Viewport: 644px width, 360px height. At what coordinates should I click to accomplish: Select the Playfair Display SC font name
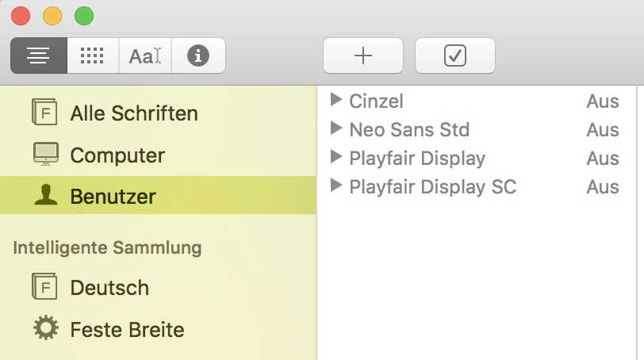coord(432,186)
